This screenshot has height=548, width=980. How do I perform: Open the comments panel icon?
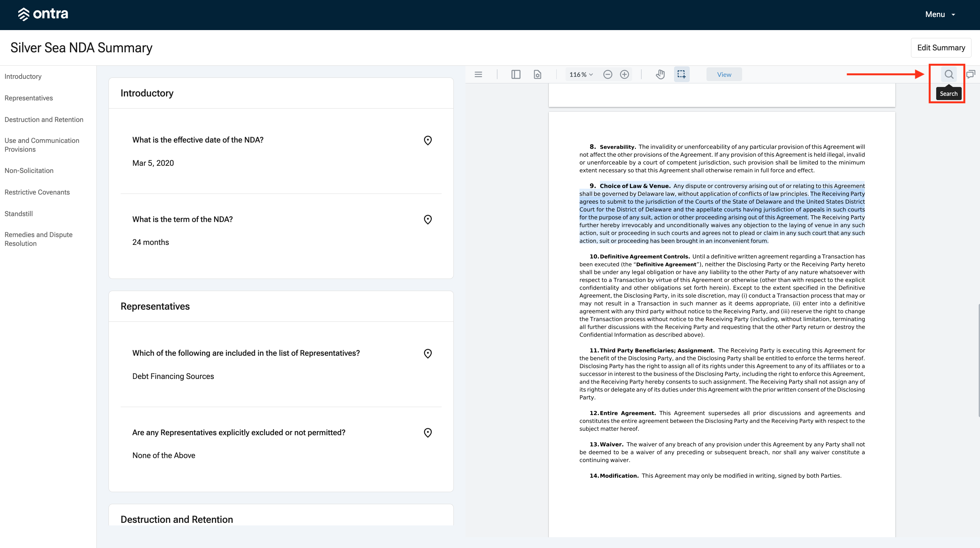(x=971, y=75)
